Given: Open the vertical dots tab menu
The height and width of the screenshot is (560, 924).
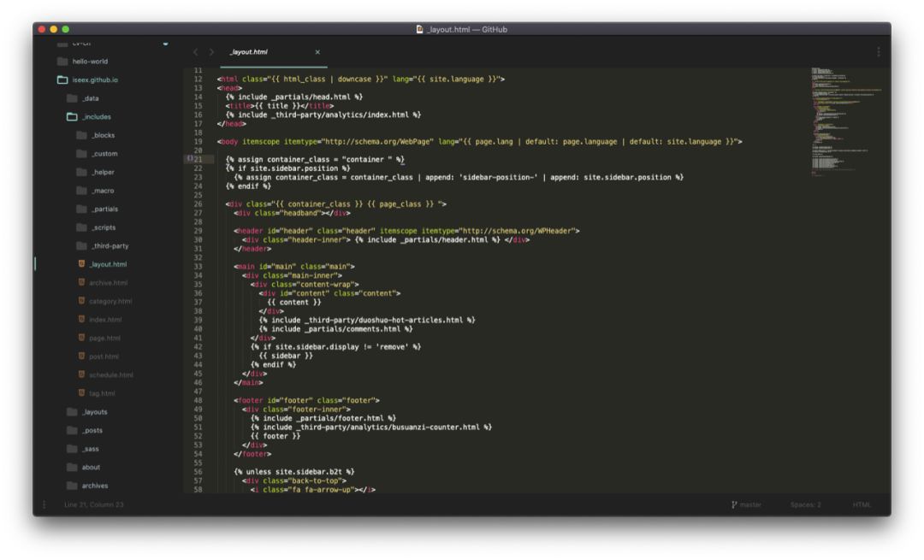Looking at the screenshot, I should [x=878, y=52].
